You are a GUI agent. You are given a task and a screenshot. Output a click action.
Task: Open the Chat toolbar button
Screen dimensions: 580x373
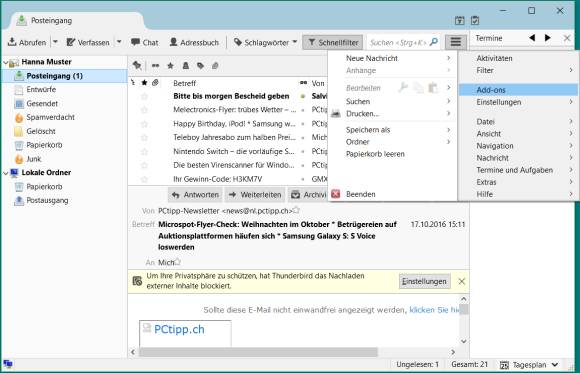click(145, 43)
